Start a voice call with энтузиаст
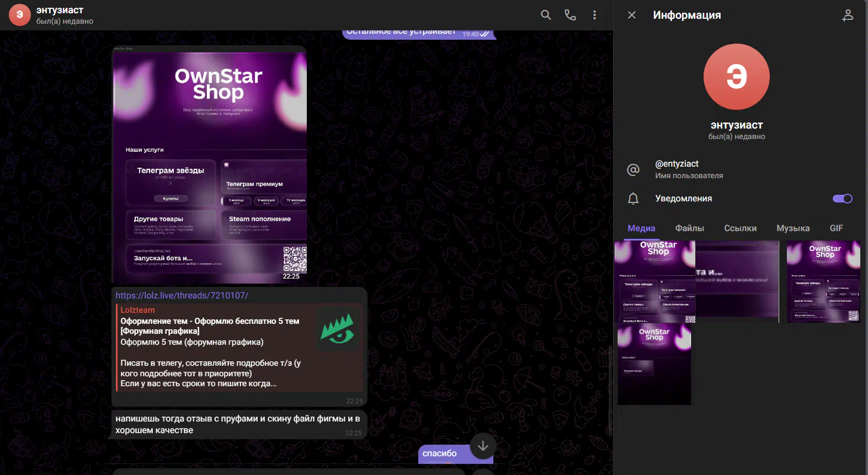This screenshot has width=868, height=475. (570, 15)
